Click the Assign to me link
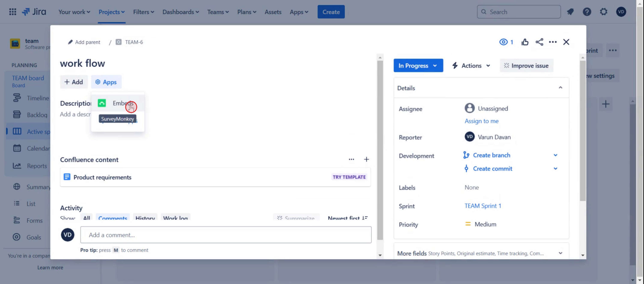The height and width of the screenshot is (284, 644). pos(481,121)
